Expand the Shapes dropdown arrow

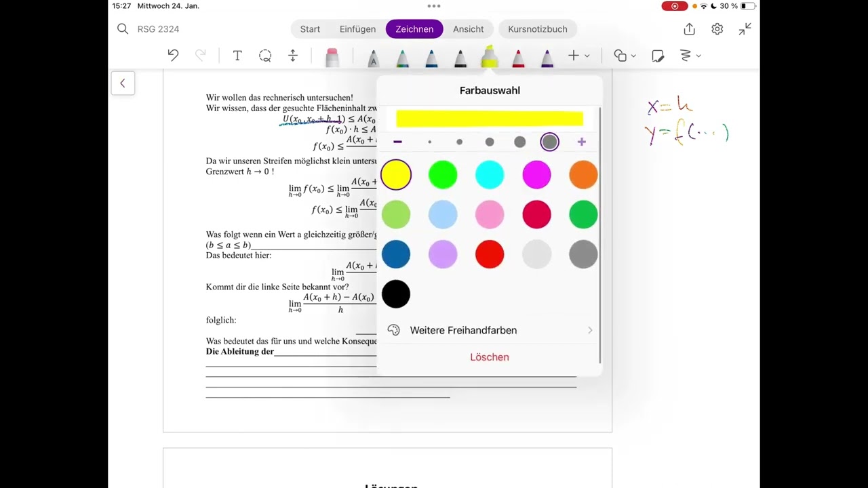coord(633,56)
